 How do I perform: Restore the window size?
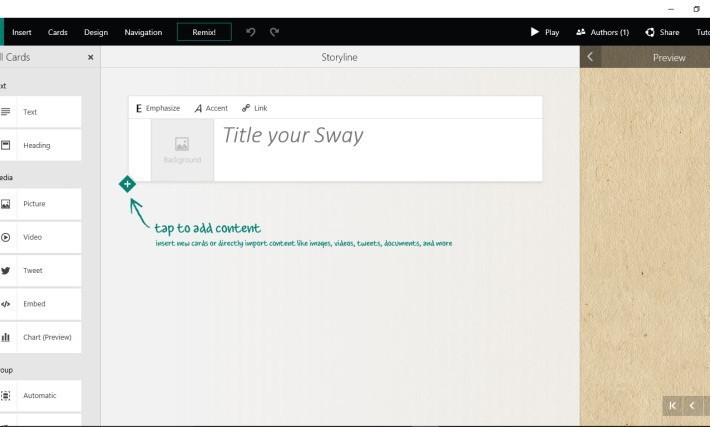(696, 9)
